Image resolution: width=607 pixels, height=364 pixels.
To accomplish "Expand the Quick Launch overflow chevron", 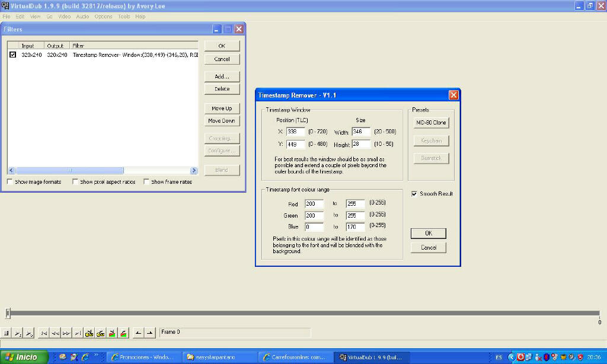I will point(96,356).
